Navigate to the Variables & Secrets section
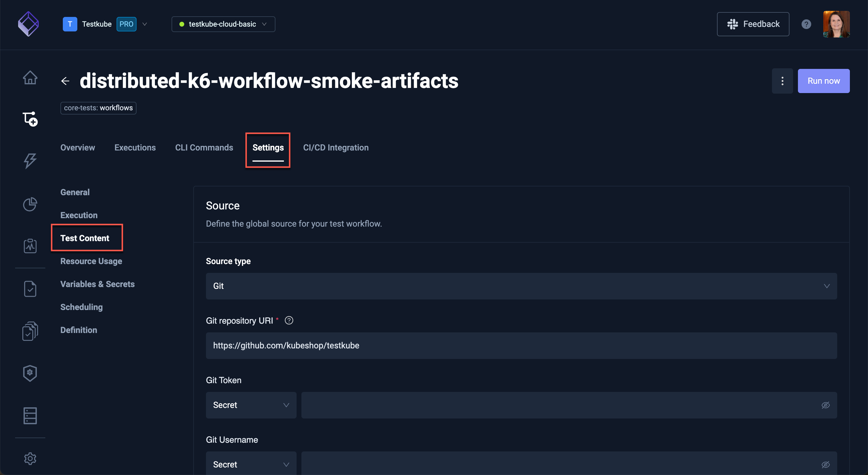The image size is (868, 475). tap(98, 284)
